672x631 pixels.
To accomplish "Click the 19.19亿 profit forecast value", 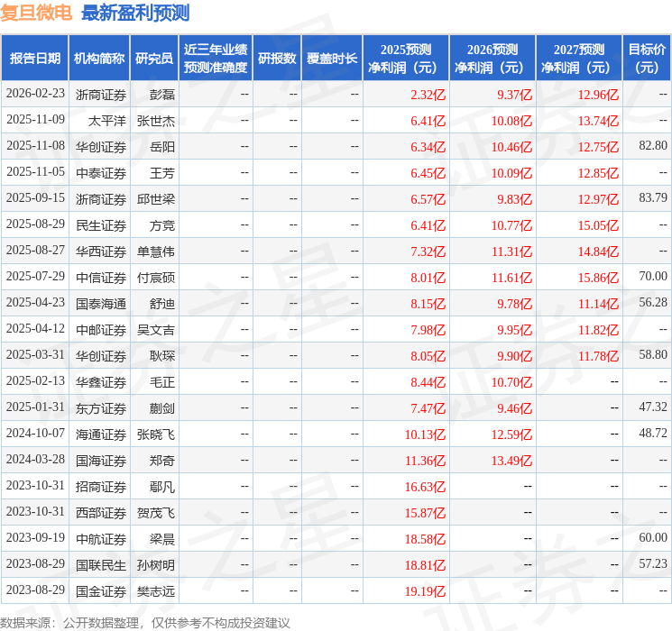I will 425,591.
